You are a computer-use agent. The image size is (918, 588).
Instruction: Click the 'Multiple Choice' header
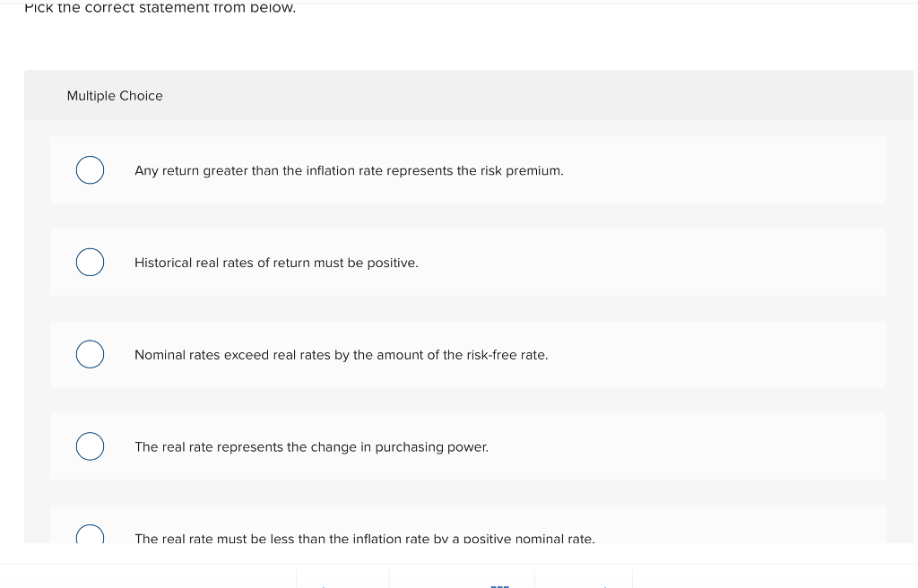[115, 96]
